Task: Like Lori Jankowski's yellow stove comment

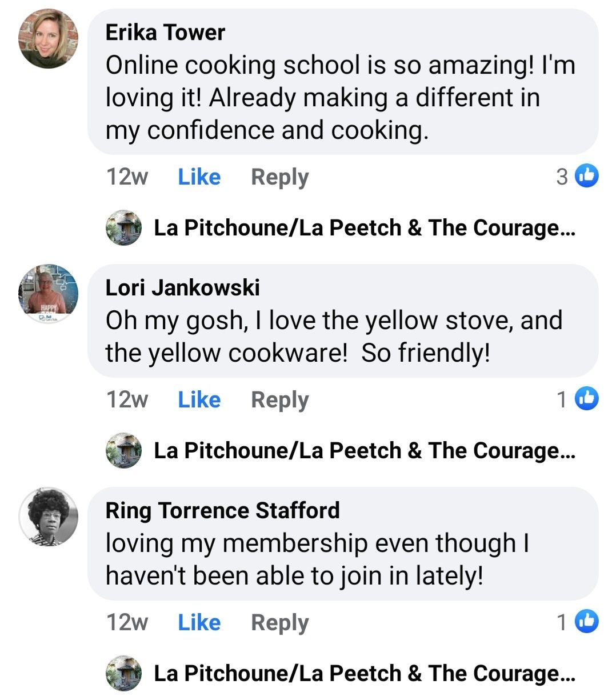Action: pyautogui.click(x=199, y=400)
